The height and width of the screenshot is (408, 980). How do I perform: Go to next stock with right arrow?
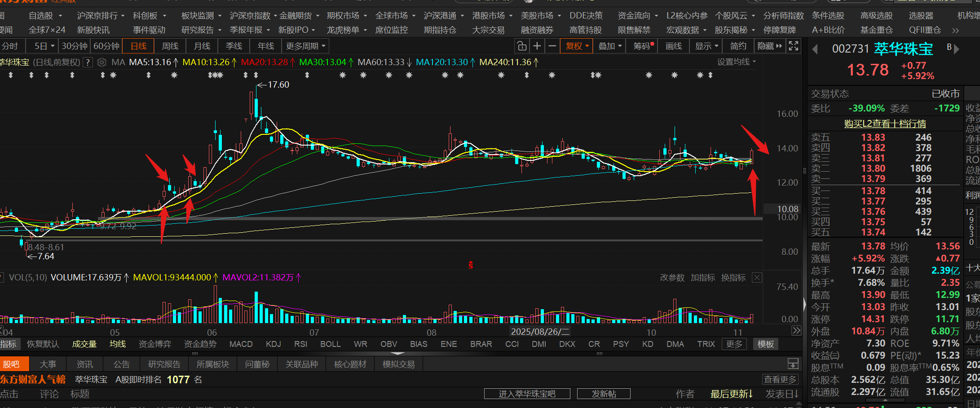coord(957,49)
